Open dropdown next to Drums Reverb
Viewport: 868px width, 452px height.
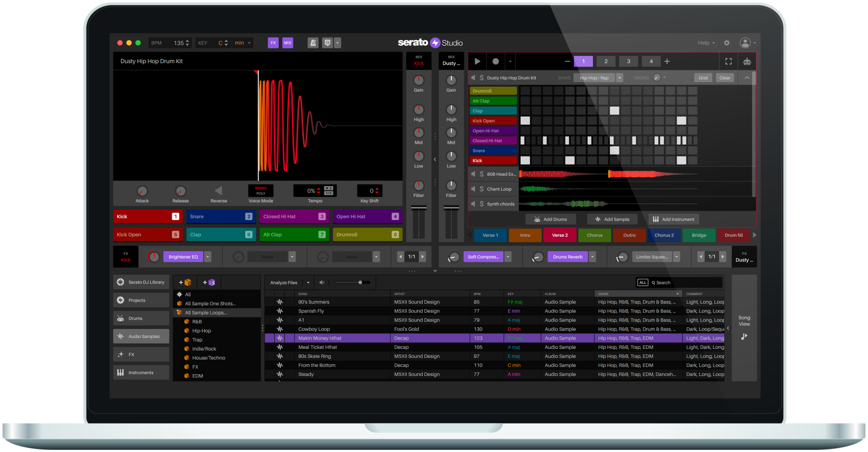point(592,257)
